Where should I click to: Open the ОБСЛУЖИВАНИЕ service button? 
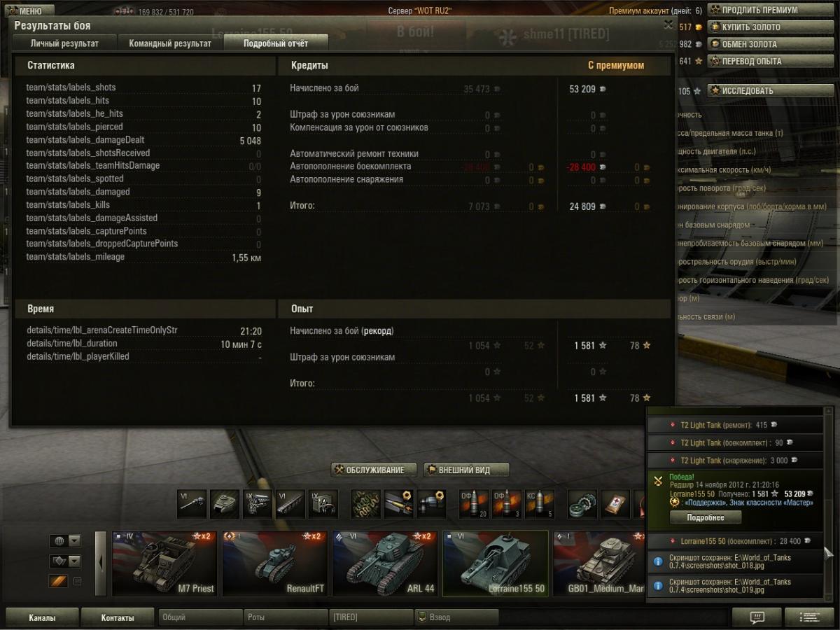(x=374, y=470)
